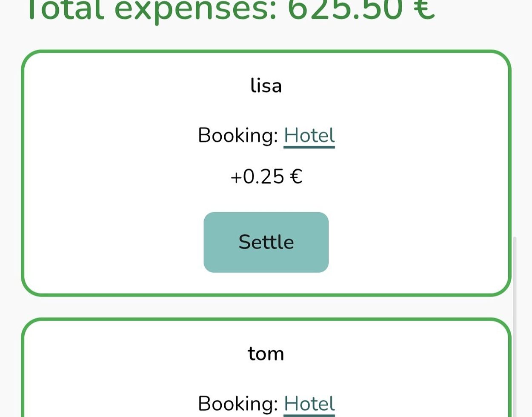Screen dimensions: 532x417
Task: Click the Booking label in lisa's card
Action: pos(237,136)
